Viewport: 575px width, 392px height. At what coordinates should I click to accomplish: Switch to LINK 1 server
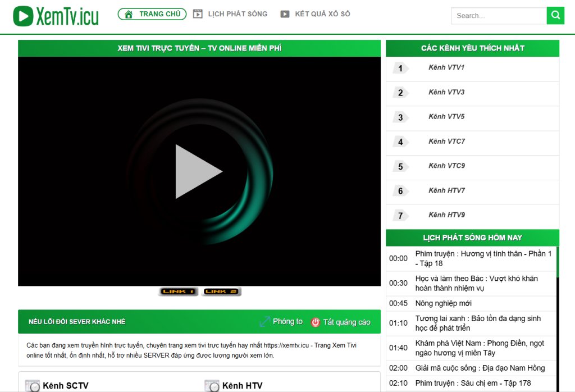point(179,291)
